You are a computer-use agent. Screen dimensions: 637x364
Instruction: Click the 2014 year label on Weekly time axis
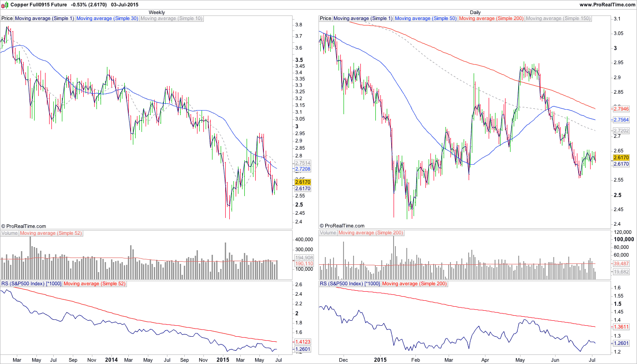pos(111,359)
